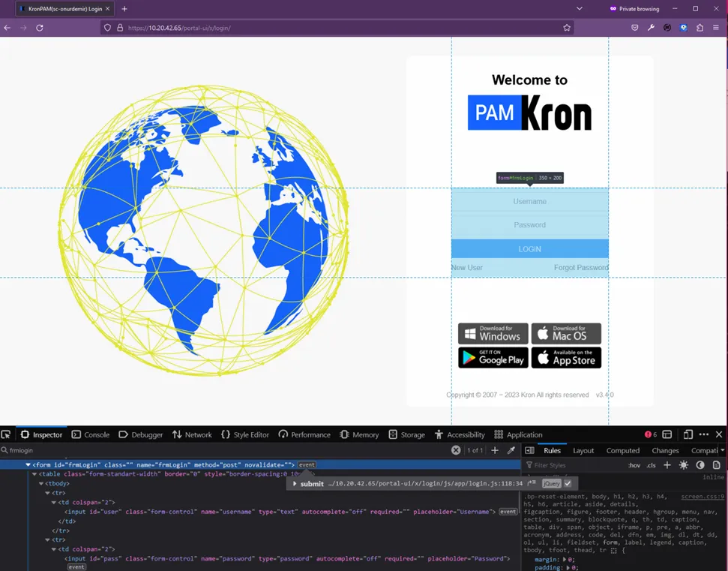The height and width of the screenshot is (571, 728).
Task: Show site security lock information
Action: 120,28
